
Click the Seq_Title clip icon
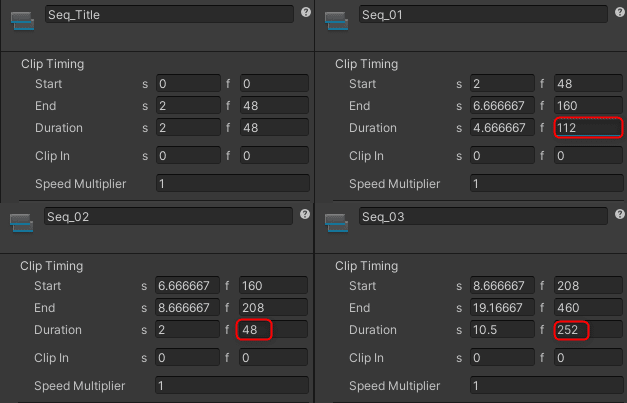tap(22, 21)
